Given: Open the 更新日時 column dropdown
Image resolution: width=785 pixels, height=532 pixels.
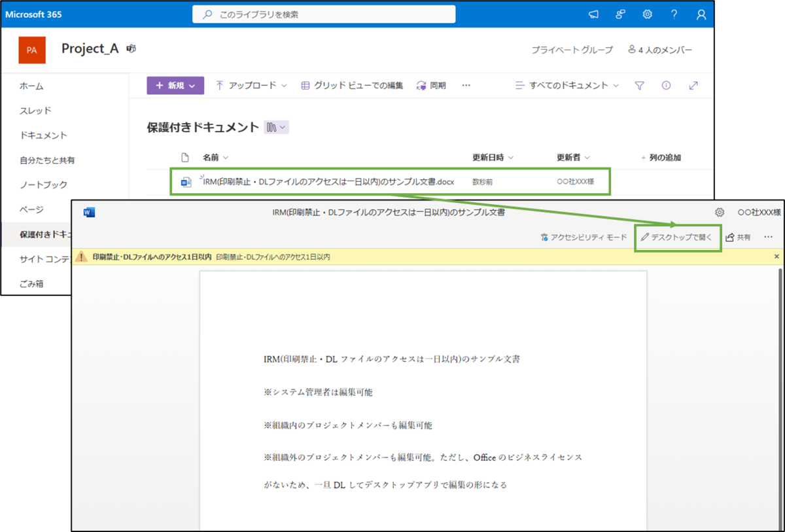Looking at the screenshot, I should pyautogui.click(x=493, y=158).
